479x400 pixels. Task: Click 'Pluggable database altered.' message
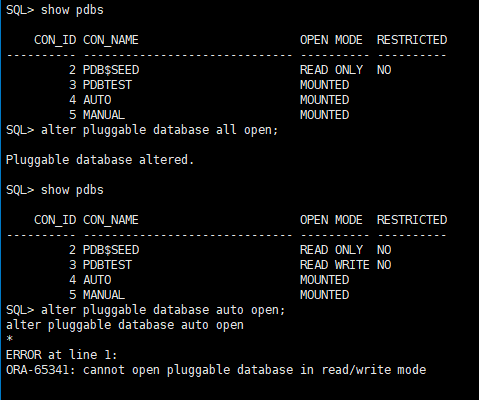pyautogui.click(x=100, y=160)
